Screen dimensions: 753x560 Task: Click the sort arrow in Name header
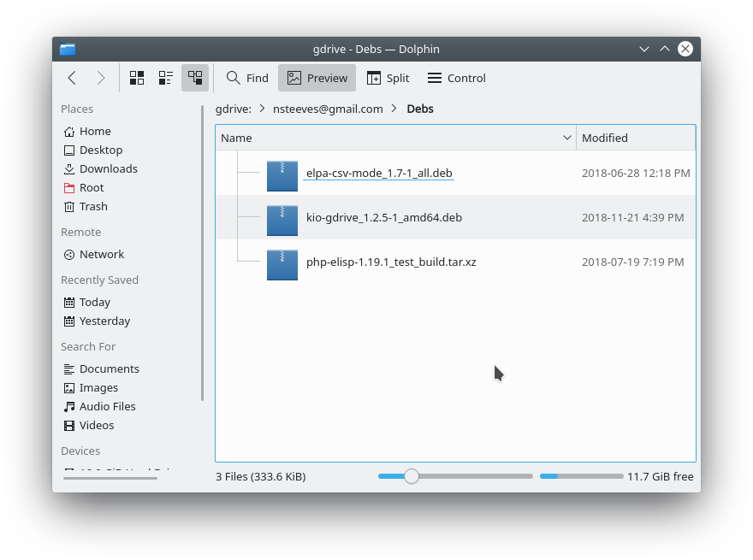coord(566,138)
